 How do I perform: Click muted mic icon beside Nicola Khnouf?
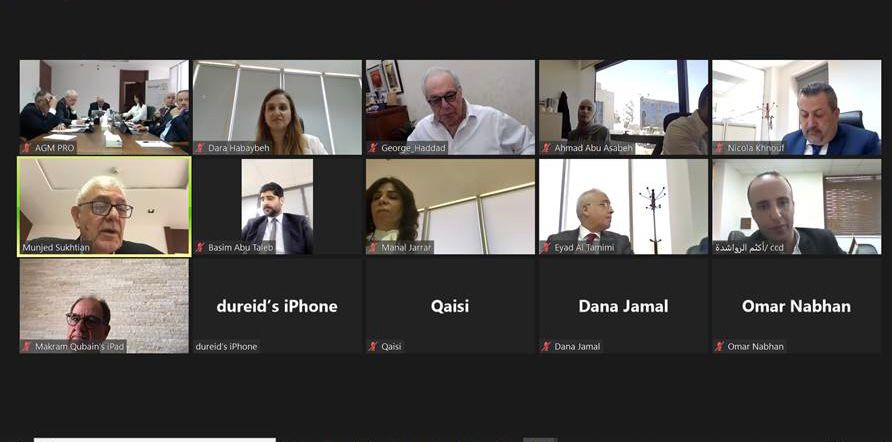719,148
